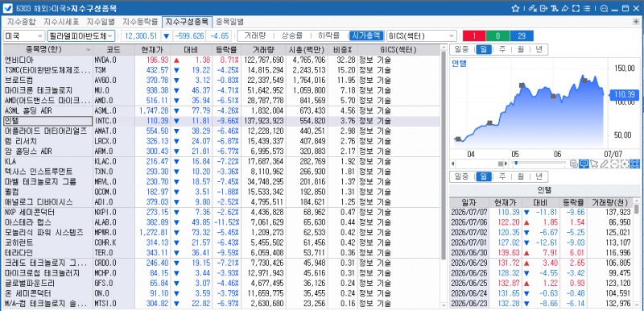
Task: Toggle the chart data tooltip bubble icon
Action: 584,164
